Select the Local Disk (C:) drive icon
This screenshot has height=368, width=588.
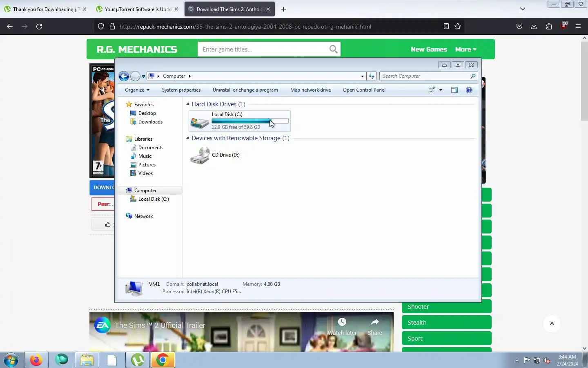coord(200,121)
